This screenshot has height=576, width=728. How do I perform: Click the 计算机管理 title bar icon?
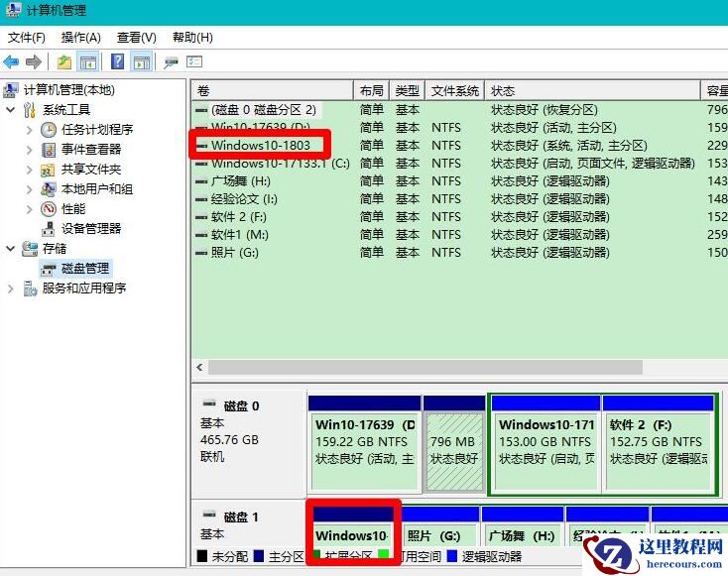click(x=14, y=10)
